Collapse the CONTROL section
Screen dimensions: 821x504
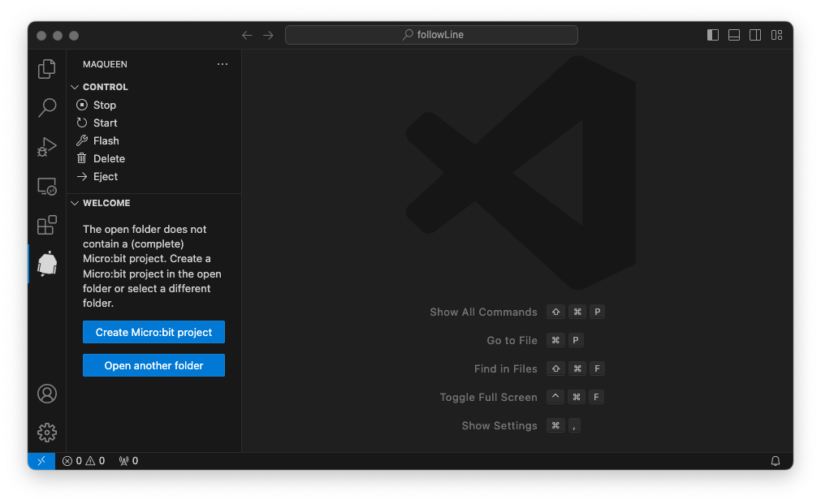click(x=75, y=87)
